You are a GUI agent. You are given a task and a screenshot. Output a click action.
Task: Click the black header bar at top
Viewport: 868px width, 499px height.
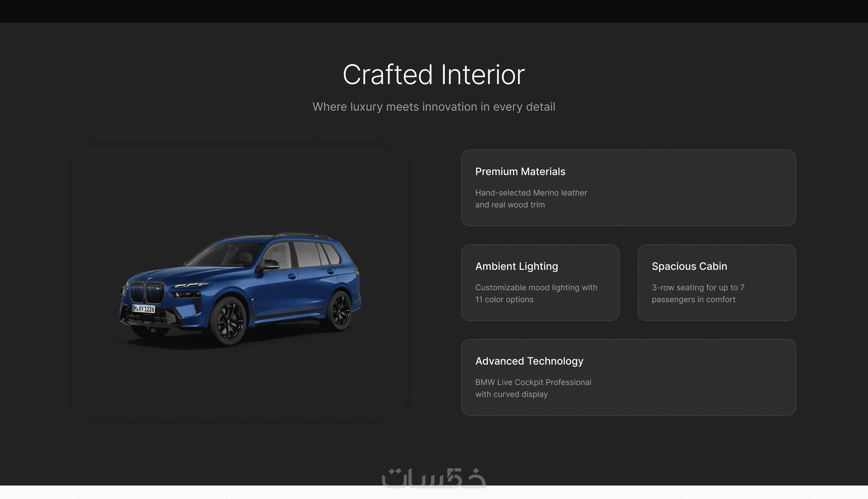[x=433, y=11]
